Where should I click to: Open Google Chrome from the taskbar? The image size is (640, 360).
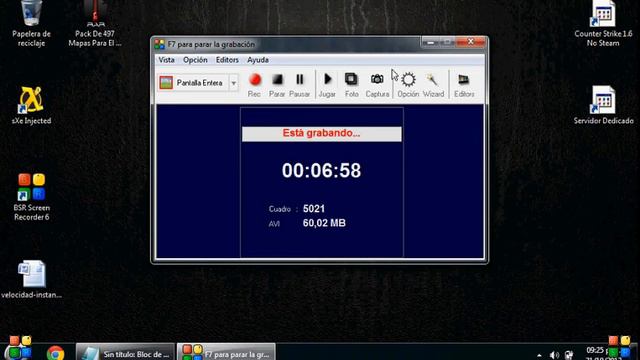click(55, 352)
